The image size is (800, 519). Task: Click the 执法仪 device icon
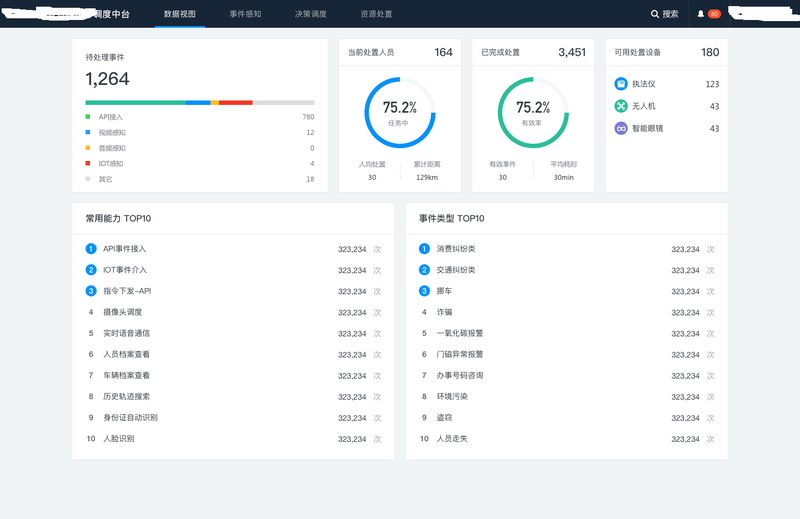(x=621, y=84)
